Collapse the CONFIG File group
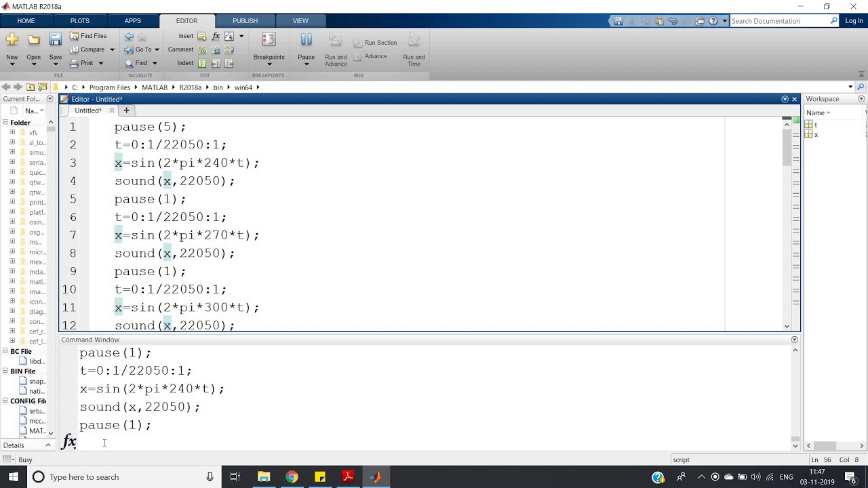The height and width of the screenshot is (488, 868). (x=5, y=401)
